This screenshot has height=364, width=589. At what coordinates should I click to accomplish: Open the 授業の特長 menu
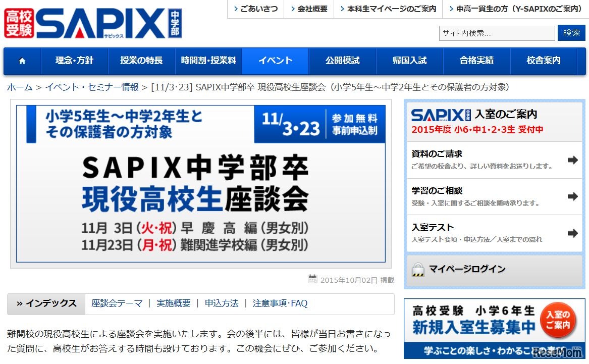142,61
